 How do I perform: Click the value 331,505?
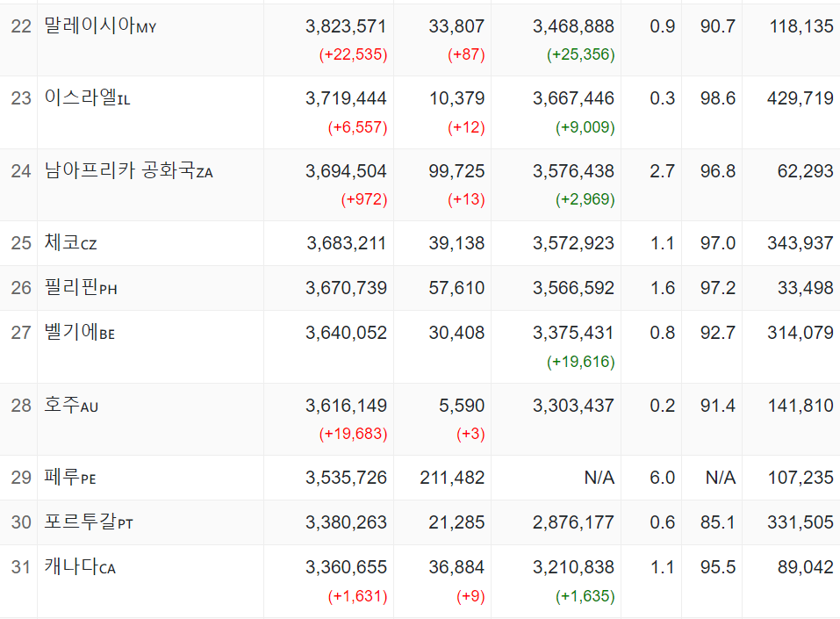pos(801,523)
